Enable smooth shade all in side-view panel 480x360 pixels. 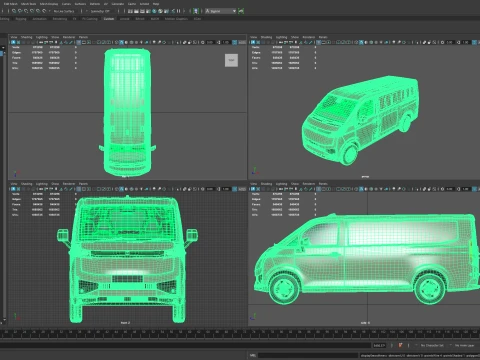click(x=361, y=189)
